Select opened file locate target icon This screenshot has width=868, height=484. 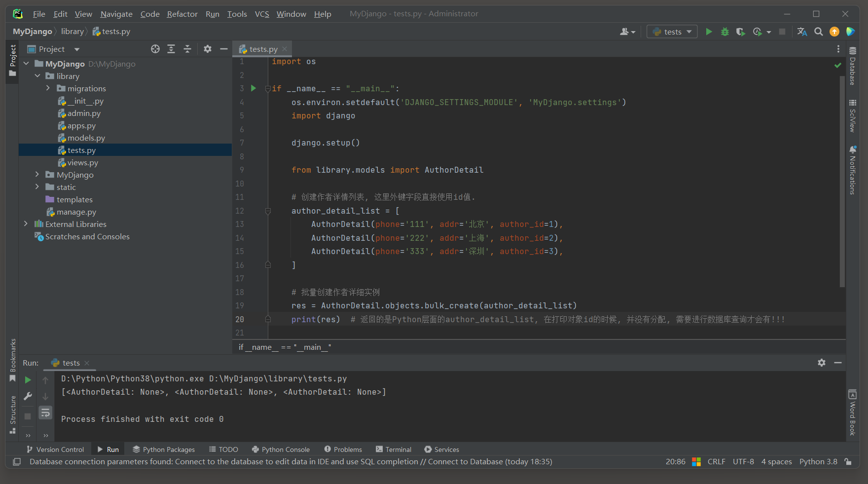pyautogui.click(x=155, y=49)
